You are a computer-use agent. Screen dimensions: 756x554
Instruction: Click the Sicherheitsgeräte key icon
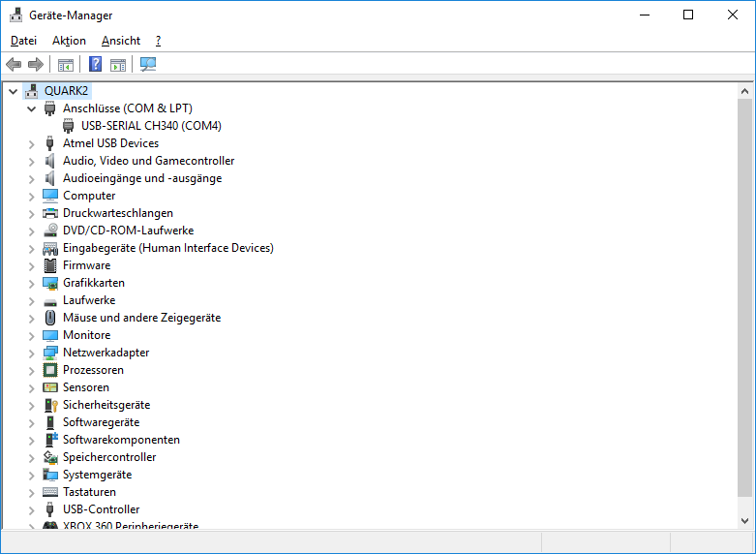(x=50, y=405)
